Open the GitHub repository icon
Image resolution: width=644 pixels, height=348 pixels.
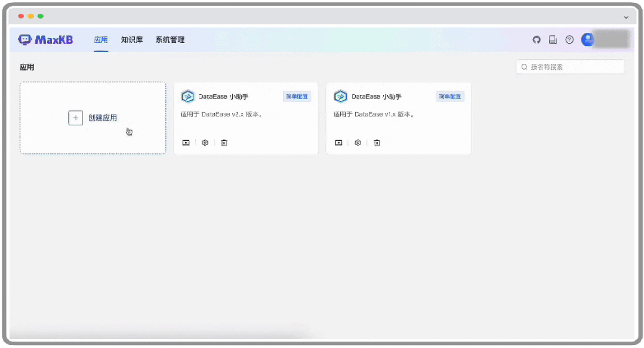tap(537, 40)
